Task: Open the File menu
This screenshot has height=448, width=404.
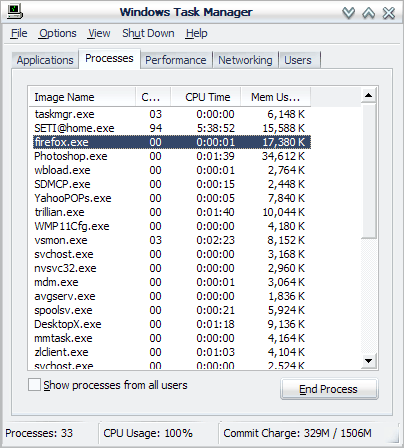Action: tap(19, 33)
